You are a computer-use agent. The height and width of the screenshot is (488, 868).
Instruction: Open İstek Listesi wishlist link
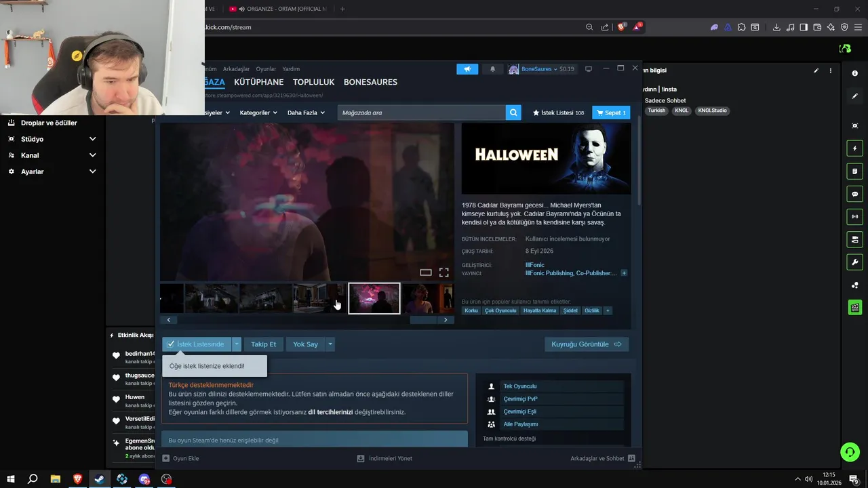tap(558, 113)
